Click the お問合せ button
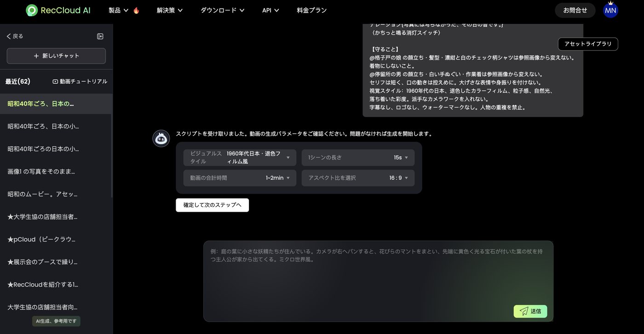 click(575, 10)
